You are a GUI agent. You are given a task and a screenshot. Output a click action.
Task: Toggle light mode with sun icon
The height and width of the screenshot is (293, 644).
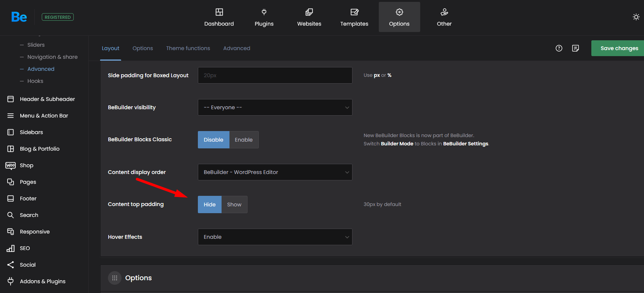[x=636, y=17]
